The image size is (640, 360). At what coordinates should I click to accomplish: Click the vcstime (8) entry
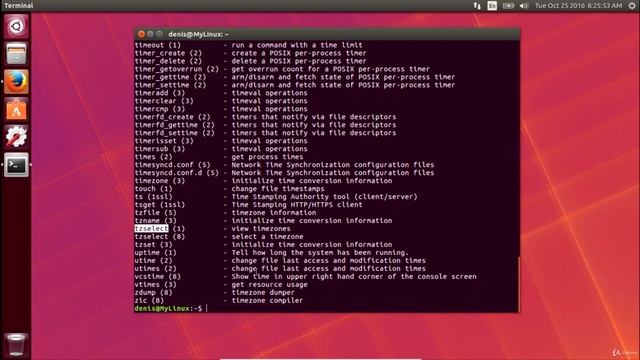158,276
